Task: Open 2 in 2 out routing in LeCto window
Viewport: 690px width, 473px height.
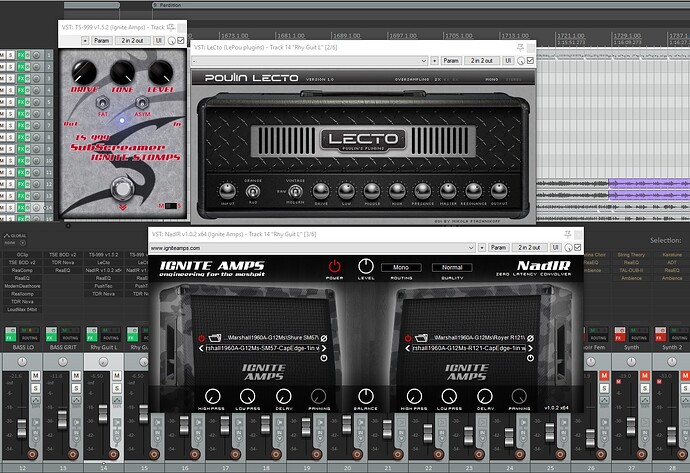Action: [482, 61]
